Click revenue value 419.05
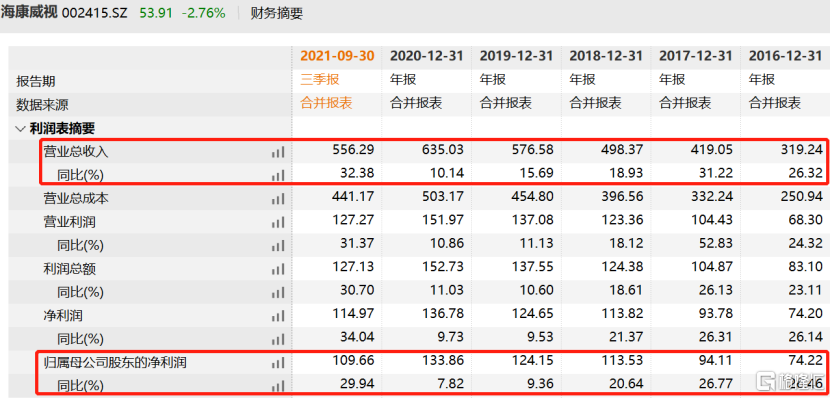 tap(712, 150)
